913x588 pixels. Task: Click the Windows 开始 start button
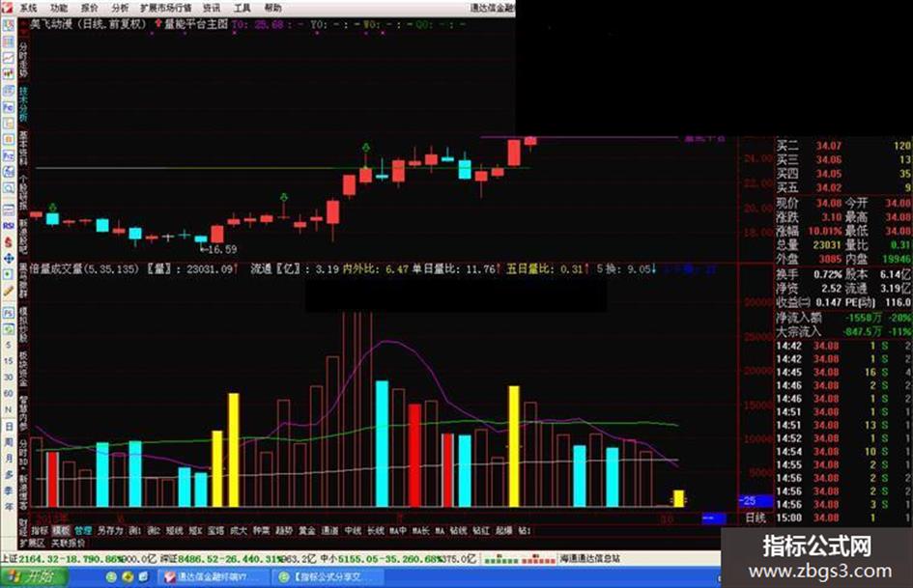click(35, 576)
